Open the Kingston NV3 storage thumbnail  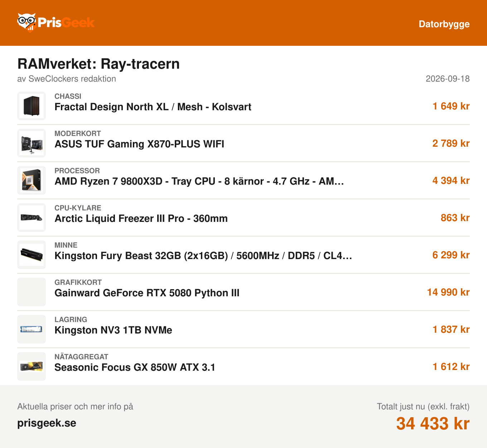32,329
